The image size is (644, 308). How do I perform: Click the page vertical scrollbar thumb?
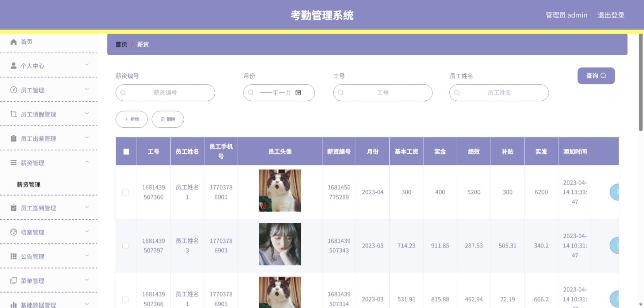641,82
